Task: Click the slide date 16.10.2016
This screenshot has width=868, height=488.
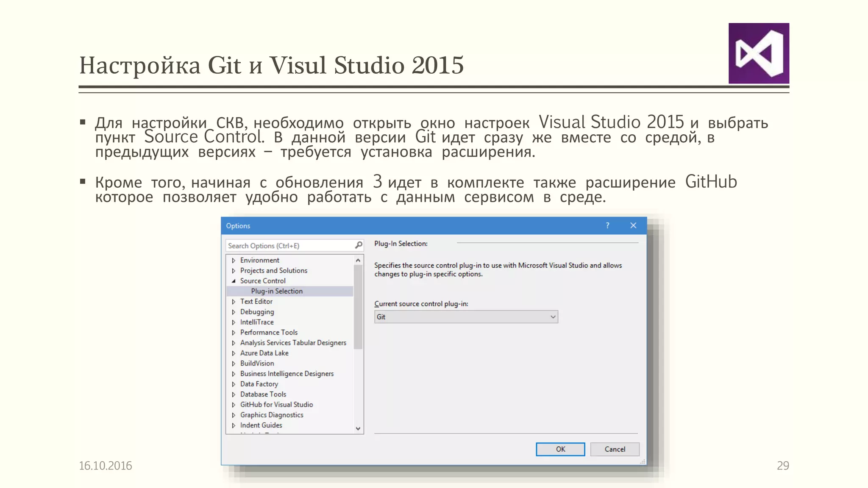Action: coord(105,466)
